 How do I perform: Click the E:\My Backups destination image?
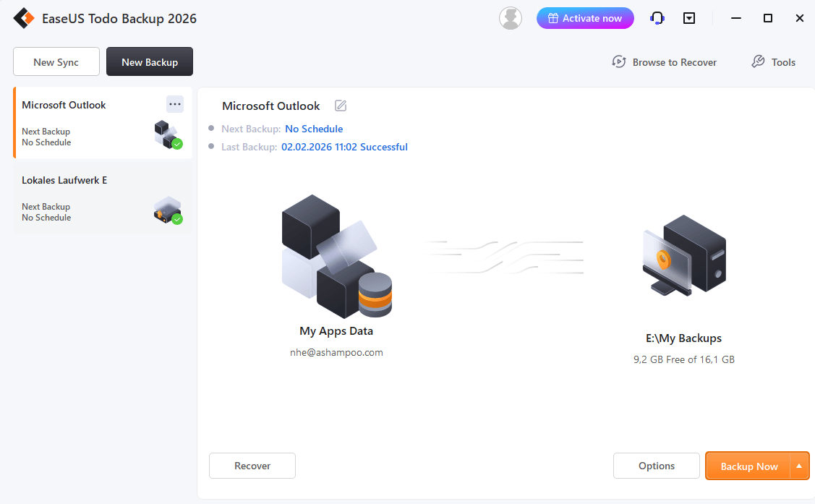click(x=683, y=257)
